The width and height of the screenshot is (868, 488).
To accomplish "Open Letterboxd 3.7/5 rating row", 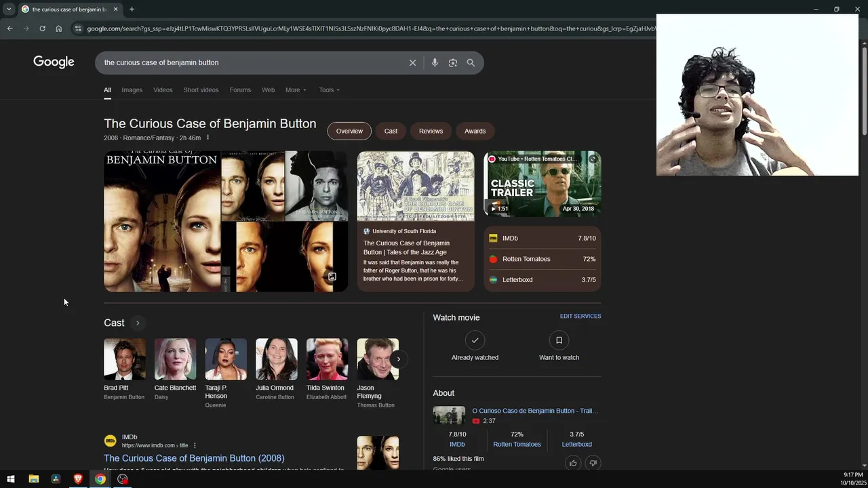I will (542, 280).
